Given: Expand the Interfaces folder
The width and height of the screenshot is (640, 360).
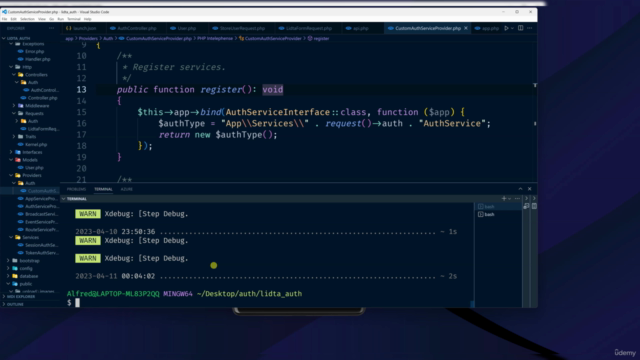Looking at the screenshot, I should click(11, 152).
